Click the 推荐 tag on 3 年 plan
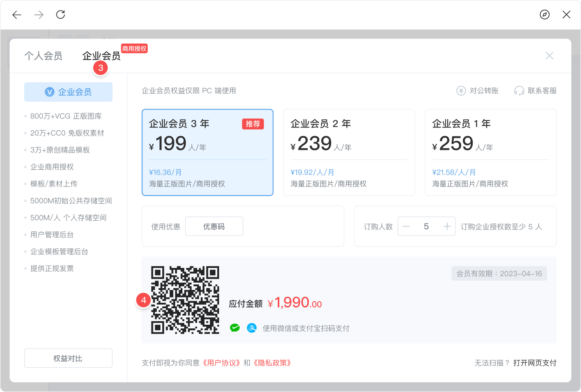581x392 pixels. click(x=253, y=124)
